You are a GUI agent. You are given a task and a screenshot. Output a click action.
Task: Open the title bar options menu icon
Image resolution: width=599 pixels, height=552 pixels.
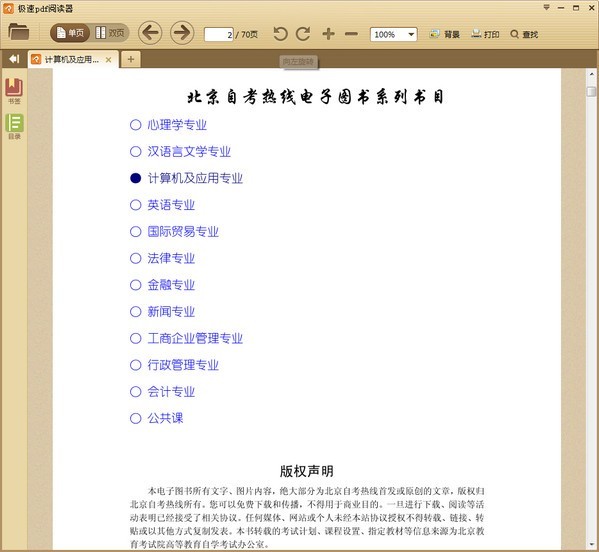click(546, 7)
